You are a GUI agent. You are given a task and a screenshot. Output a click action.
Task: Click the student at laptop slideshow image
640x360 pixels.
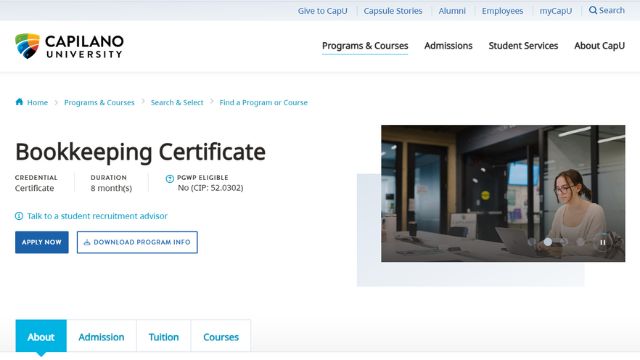pos(503,193)
